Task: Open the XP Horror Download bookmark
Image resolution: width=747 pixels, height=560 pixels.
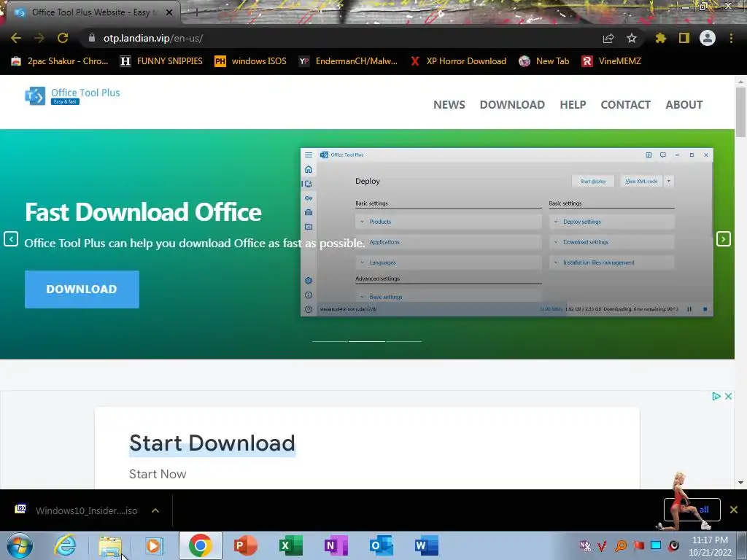Action: (458, 61)
